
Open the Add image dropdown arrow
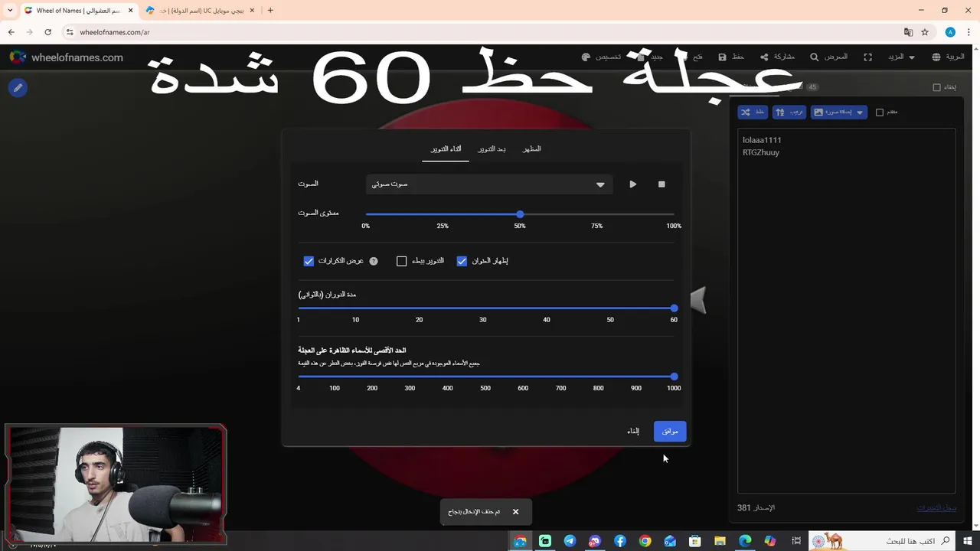[860, 112]
